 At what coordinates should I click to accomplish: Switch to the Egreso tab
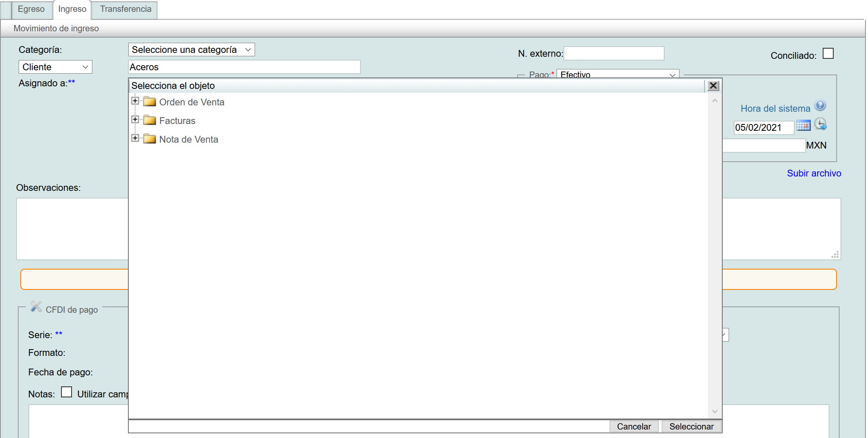coord(31,9)
